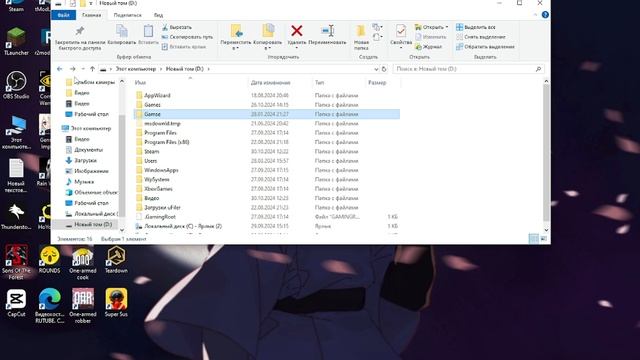Go back with the left arrow

(60, 69)
